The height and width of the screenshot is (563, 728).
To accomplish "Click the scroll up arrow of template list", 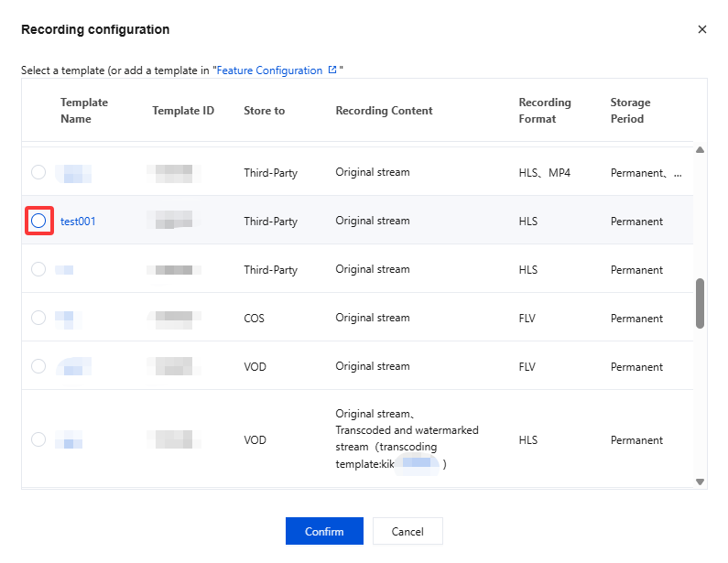I will tap(701, 149).
